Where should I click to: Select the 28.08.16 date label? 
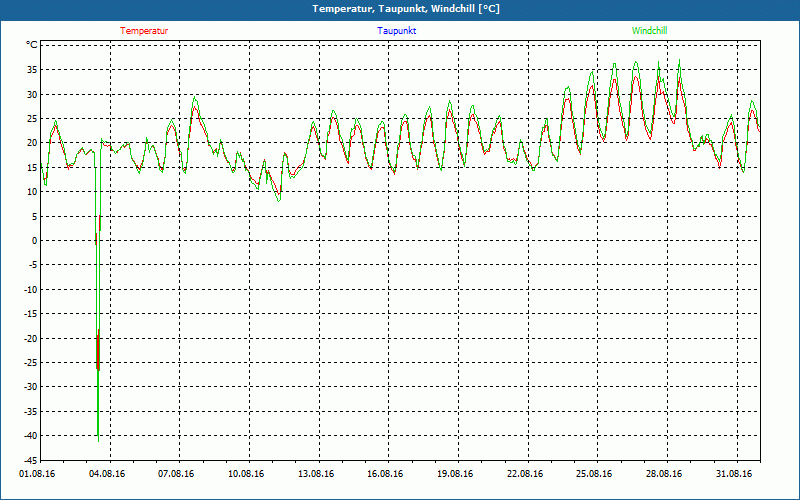click(664, 473)
